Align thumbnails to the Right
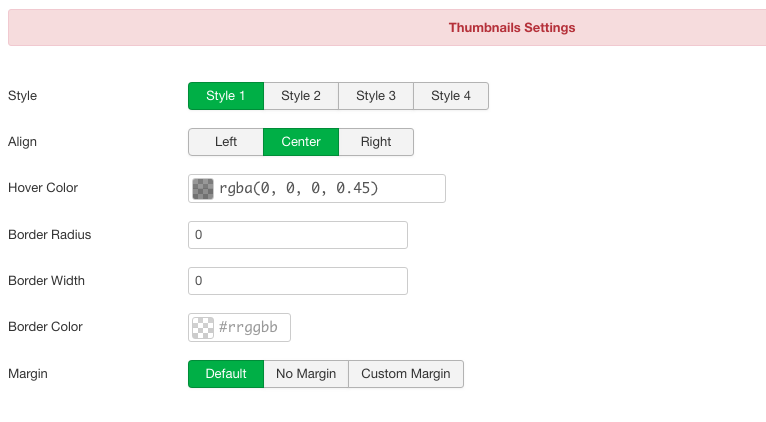This screenshot has height=422, width=766. pos(376,142)
